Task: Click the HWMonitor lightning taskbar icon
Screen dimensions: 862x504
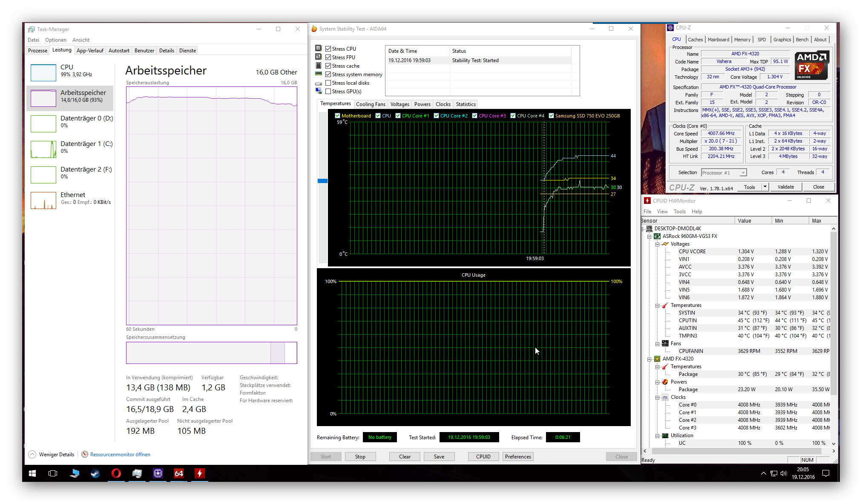Action: pyautogui.click(x=199, y=473)
